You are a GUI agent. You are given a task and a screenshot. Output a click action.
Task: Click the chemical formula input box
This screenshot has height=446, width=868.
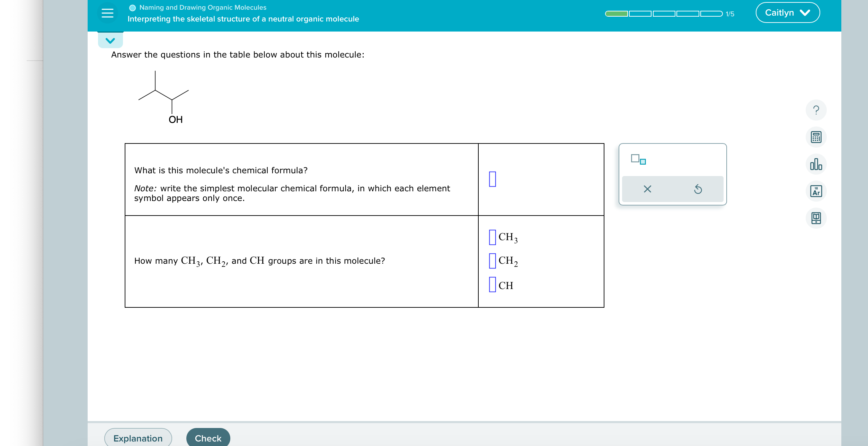492,179
